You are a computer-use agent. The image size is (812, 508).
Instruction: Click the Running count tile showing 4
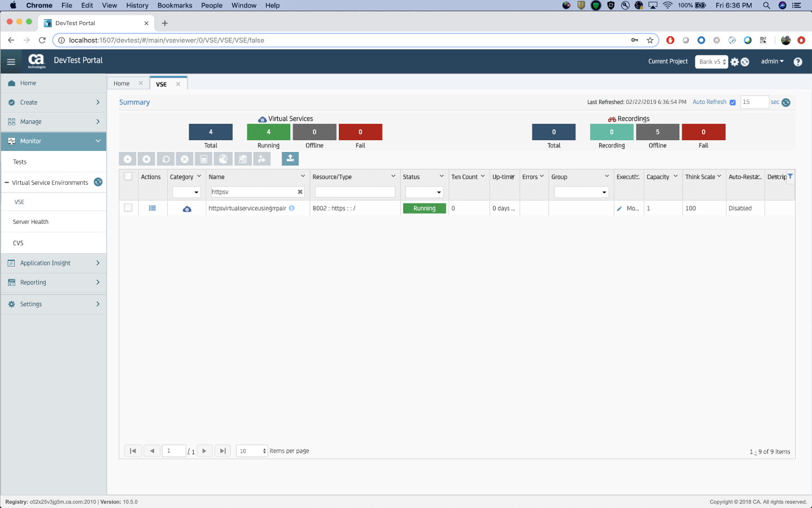[x=269, y=132]
